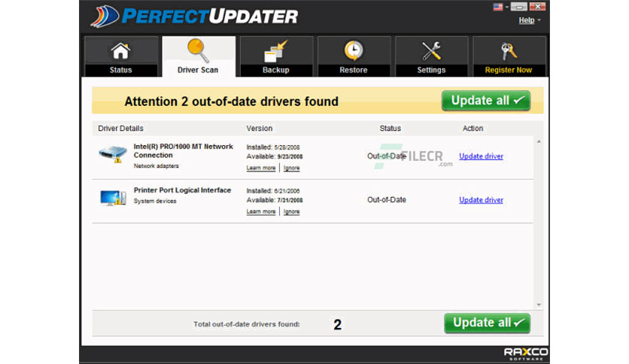Select the Printer Port Logical Interface name
629x364 pixels.
[182, 190]
